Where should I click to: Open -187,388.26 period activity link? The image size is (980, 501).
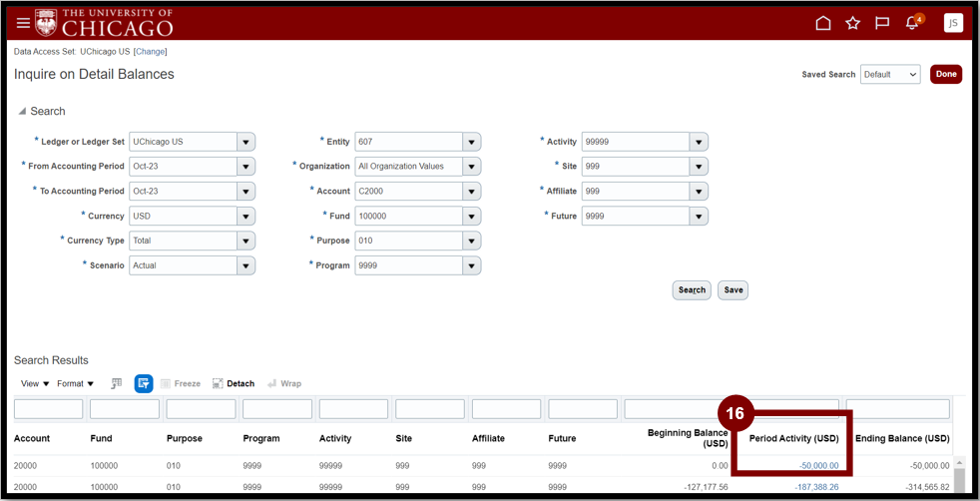[817, 487]
